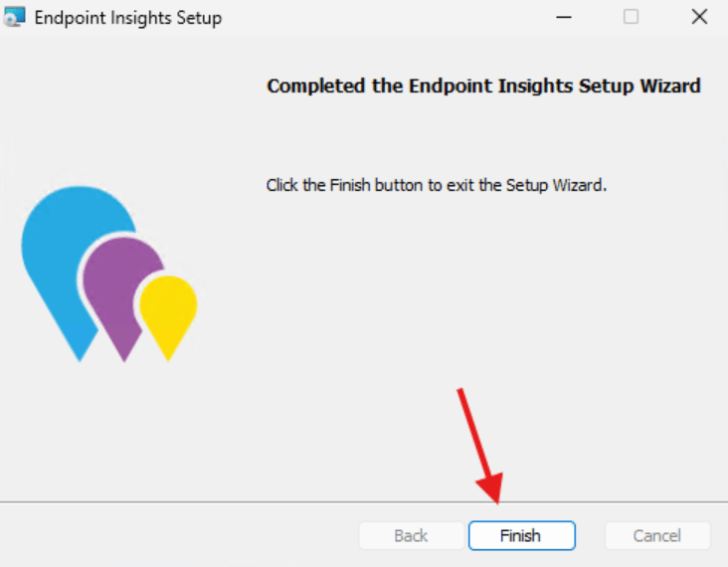Click the "Endpoint Insights Setup" title text
This screenshot has width=728, height=567.
(128, 18)
